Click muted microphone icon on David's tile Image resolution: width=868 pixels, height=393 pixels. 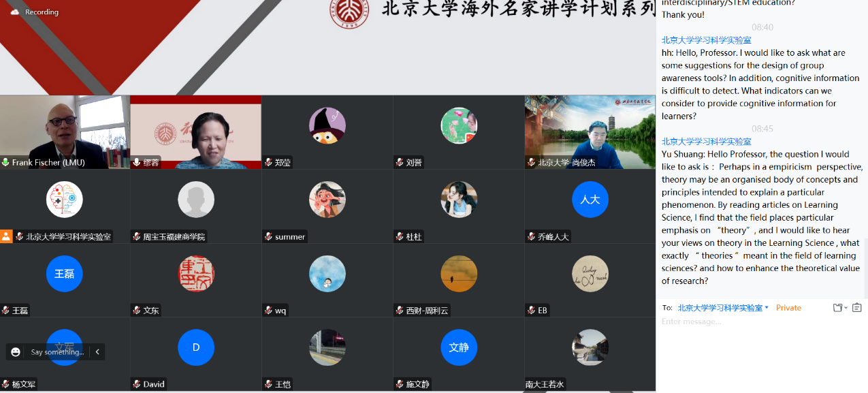[x=137, y=384]
